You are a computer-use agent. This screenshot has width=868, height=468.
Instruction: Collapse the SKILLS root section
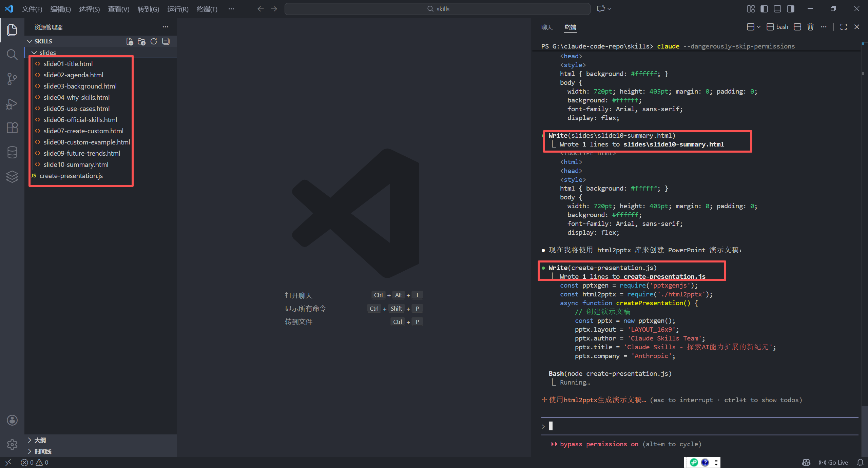point(30,41)
